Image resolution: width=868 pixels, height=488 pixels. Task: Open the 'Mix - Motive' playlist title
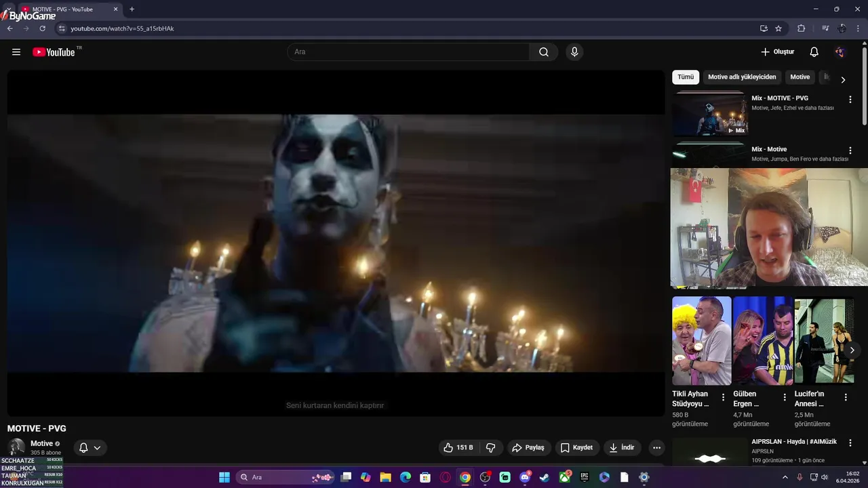click(x=769, y=149)
